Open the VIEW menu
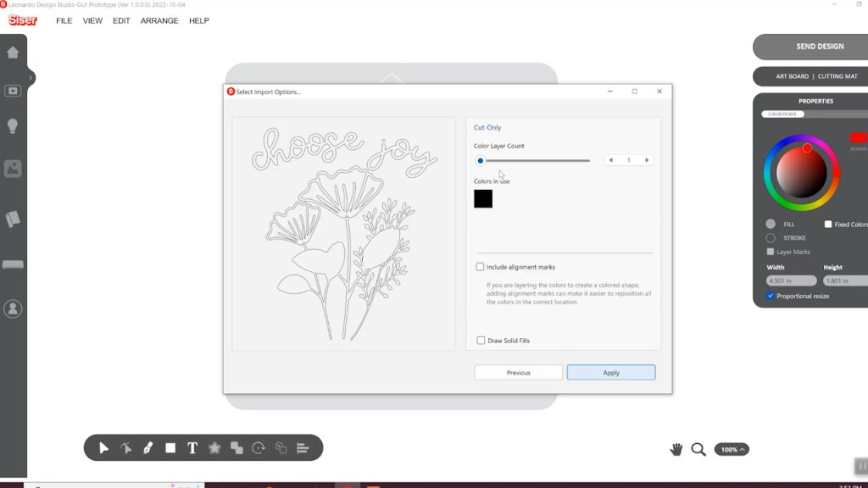Image resolution: width=868 pixels, height=488 pixels. click(92, 20)
